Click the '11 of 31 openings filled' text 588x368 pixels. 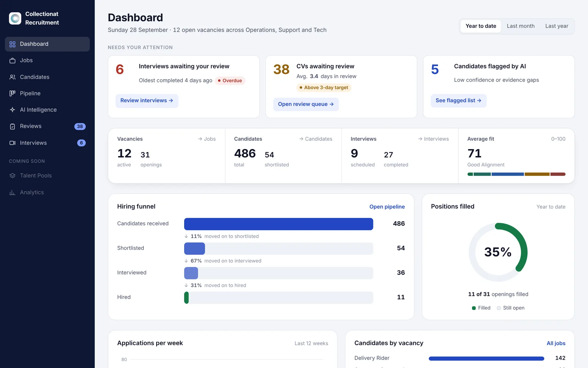click(498, 294)
